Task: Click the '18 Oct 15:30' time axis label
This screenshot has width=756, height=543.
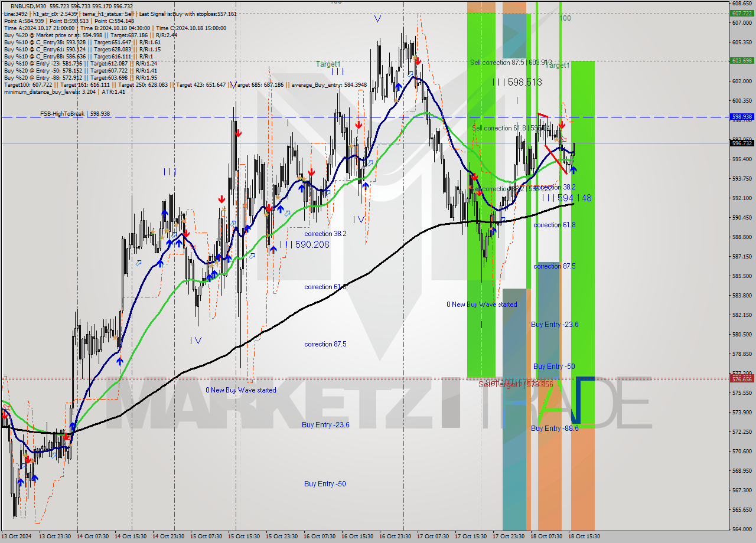Action: pyautogui.click(x=585, y=537)
